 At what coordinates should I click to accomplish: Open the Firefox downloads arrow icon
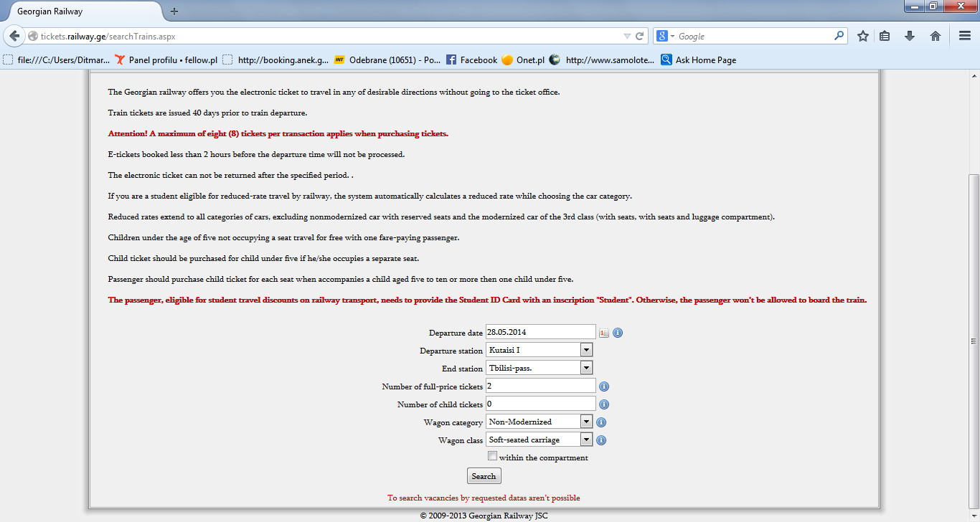(910, 36)
